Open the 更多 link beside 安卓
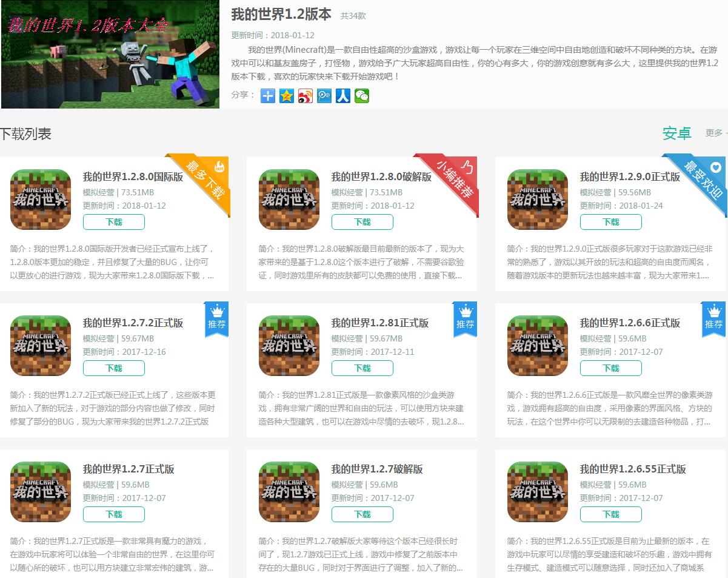The height and width of the screenshot is (578, 728). coord(714,133)
